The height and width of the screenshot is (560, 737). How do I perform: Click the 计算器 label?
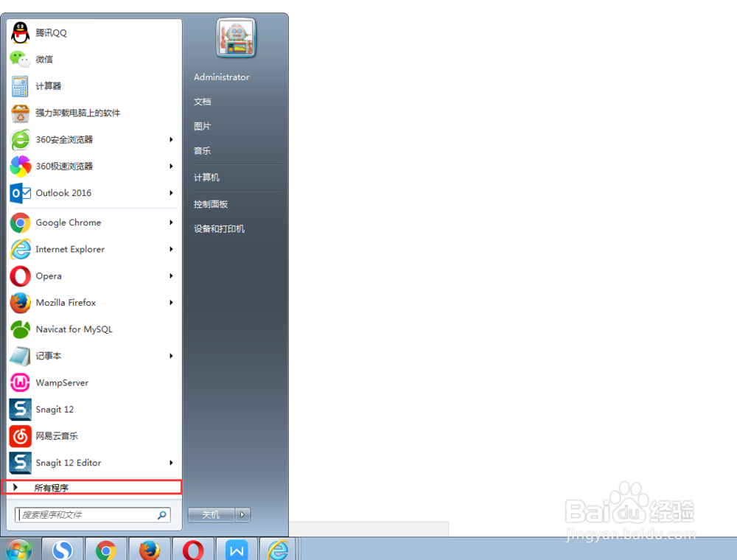click(49, 86)
